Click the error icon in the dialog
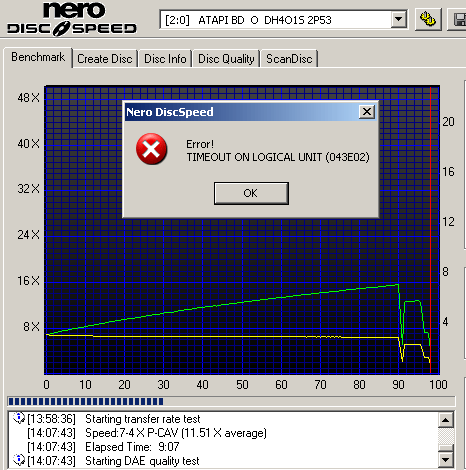466x470 pixels. tap(151, 149)
